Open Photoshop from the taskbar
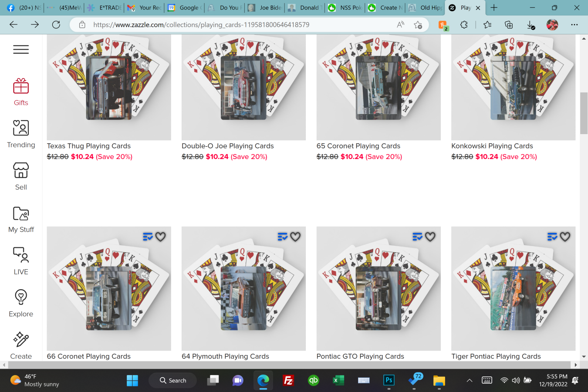Screen dimensions: 588x392 click(389, 380)
